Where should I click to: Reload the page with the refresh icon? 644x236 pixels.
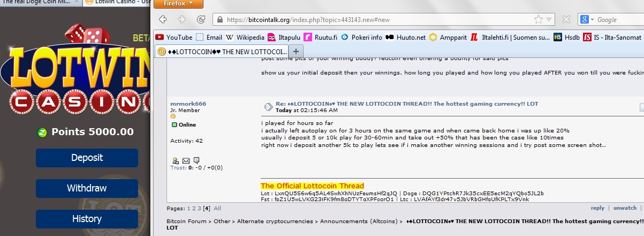tap(201, 19)
